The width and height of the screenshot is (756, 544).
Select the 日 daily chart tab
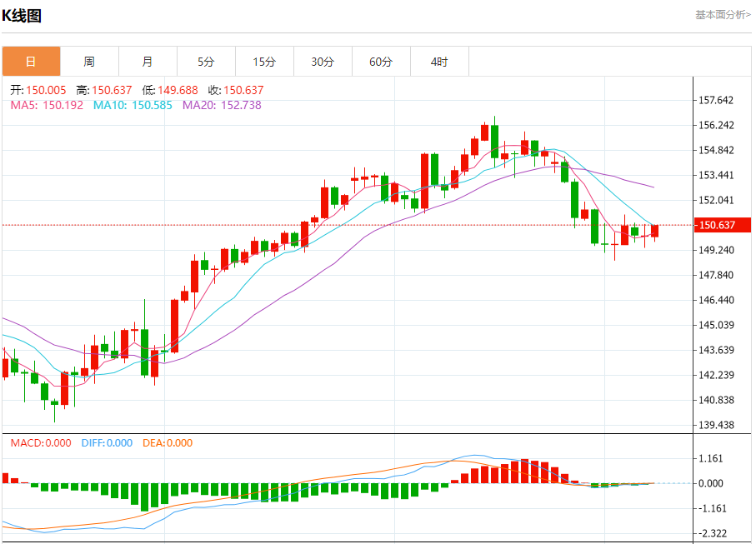[32, 61]
